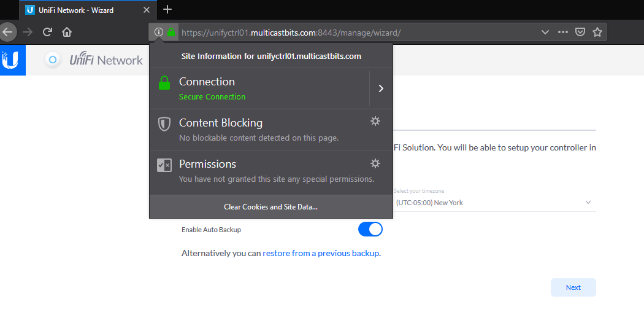This screenshot has height=320, width=644.
Task: Open Content Blocking settings gear
Action: (375, 121)
